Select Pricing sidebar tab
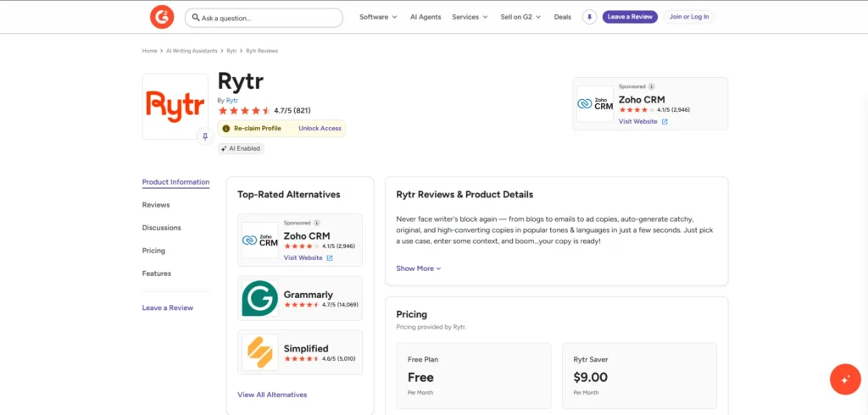The width and height of the screenshot is (868, 415). [x=154, y=251]
